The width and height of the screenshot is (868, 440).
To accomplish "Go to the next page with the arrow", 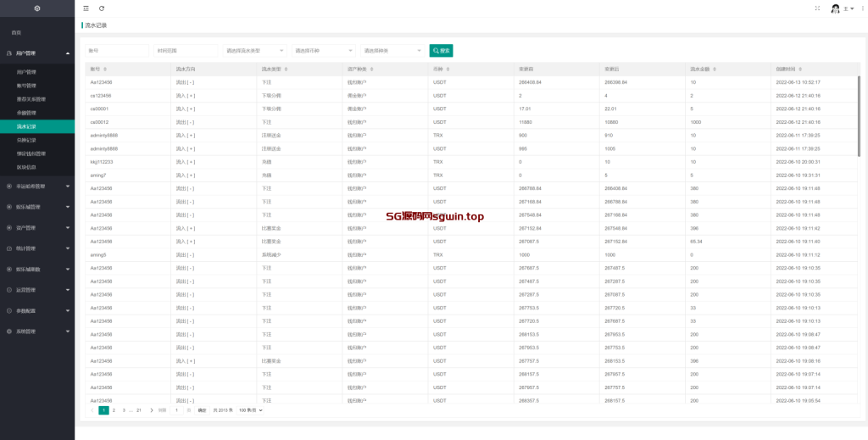I will (x=151, y=410).
